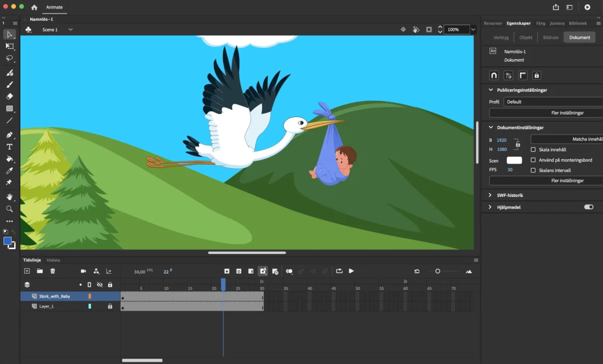The width and height of the screenshot is (603, 364).
Task: Switch to the Resurser panel tab
Action: click(x=493, y=23)
